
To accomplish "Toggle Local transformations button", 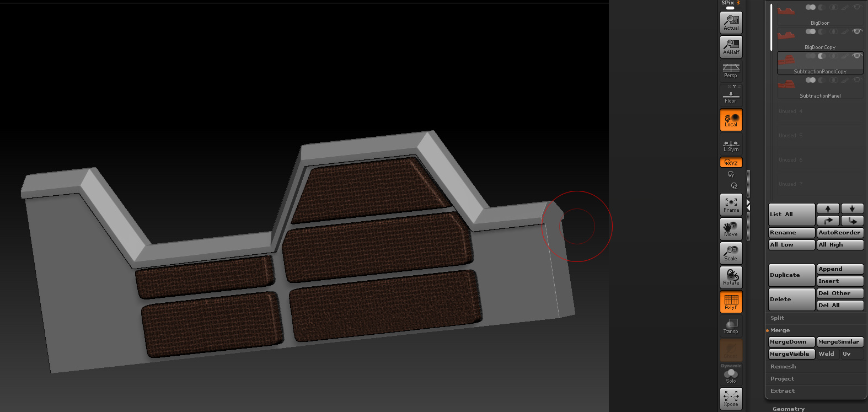I will [731, 120].
